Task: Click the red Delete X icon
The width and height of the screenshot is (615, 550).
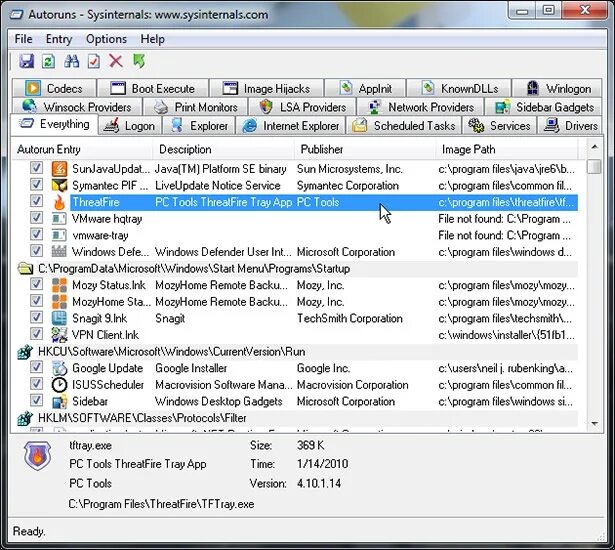Action: [116, 61]
